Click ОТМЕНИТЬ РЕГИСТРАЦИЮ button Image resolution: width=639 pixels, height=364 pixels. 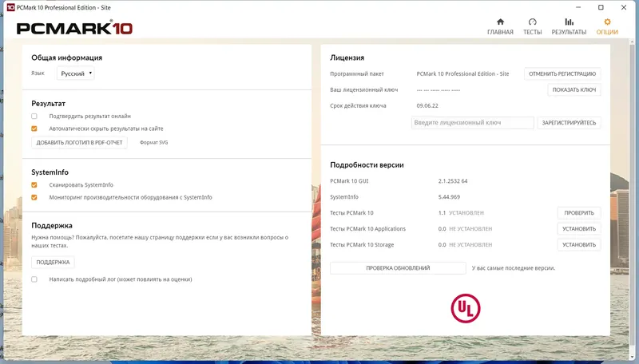click(562, 73)
